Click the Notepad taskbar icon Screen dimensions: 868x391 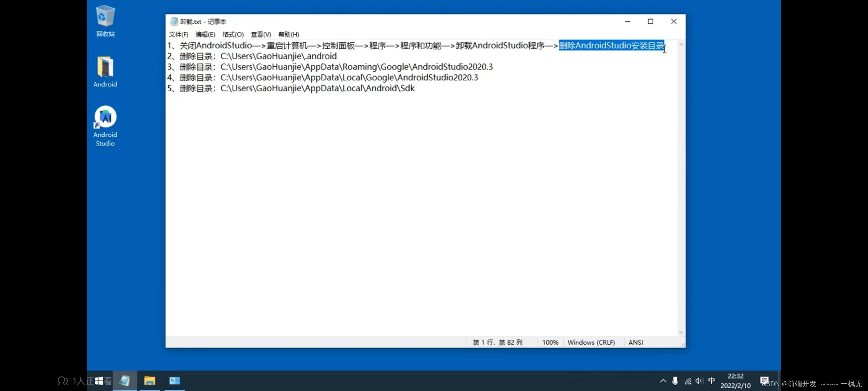tap(125, 381)
